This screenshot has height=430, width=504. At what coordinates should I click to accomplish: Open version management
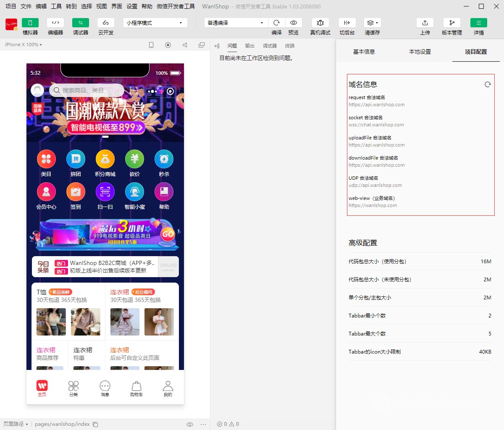[x=452, y=23]
